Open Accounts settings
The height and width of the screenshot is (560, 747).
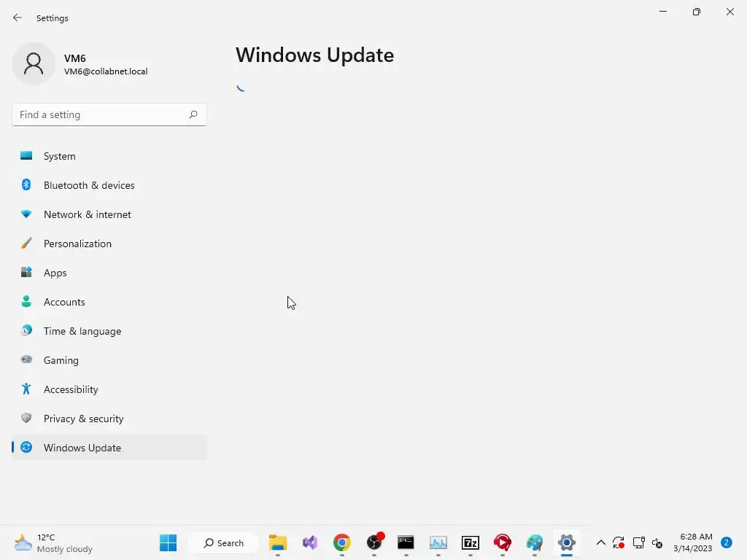(109, 302)
